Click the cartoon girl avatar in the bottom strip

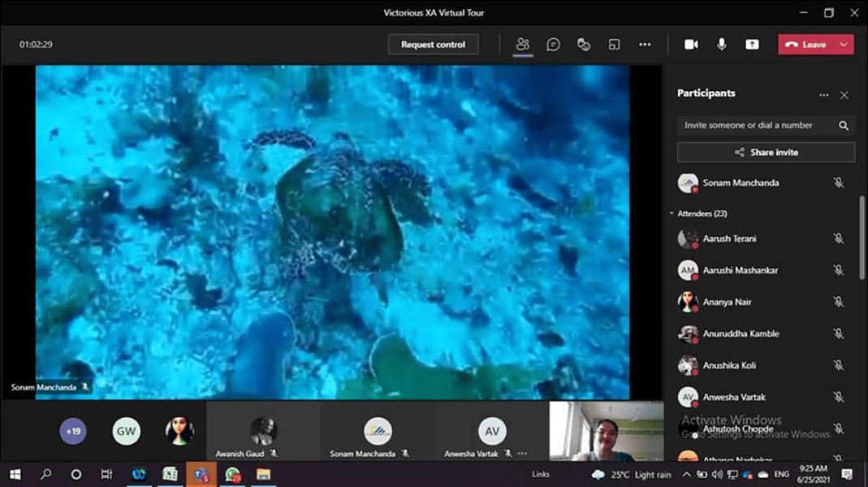pyautogui.click(x=179, y=431)
